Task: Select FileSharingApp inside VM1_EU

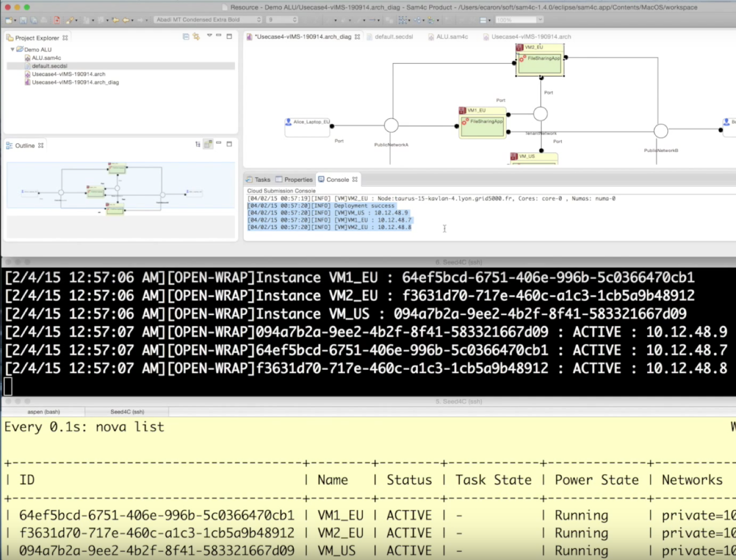Action: click(483, 126)
